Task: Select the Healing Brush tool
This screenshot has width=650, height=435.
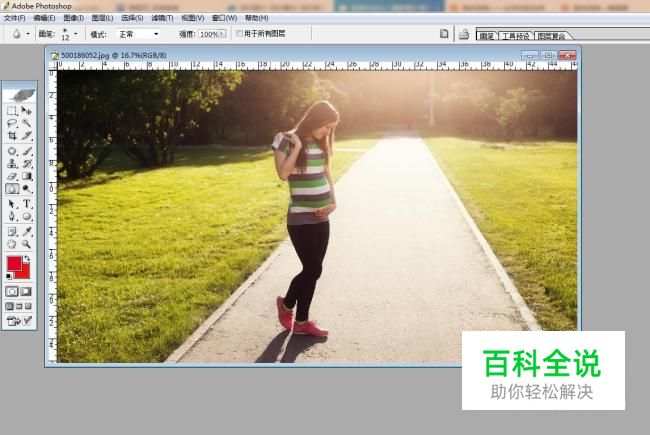Action: tap(12, 151)
